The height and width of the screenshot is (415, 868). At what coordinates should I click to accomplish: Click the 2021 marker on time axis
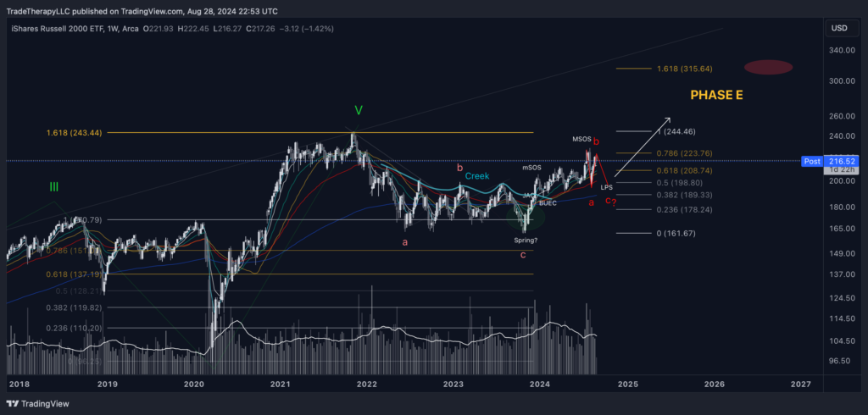point(280,384)
